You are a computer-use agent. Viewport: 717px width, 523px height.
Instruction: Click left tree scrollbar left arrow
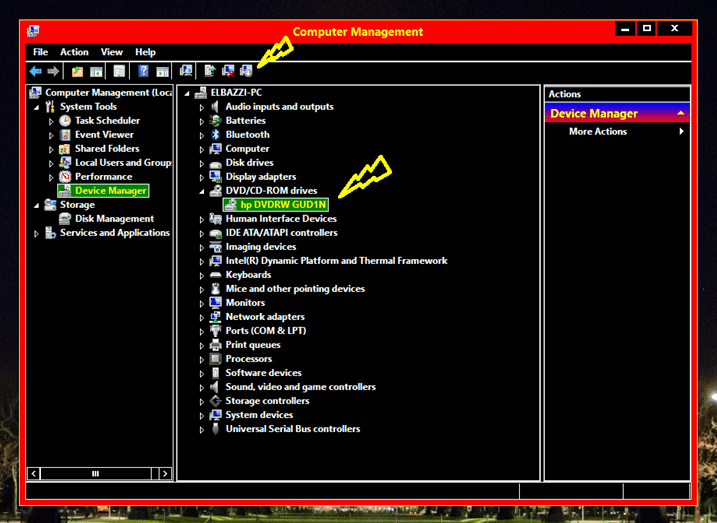[x=34, y=474]
